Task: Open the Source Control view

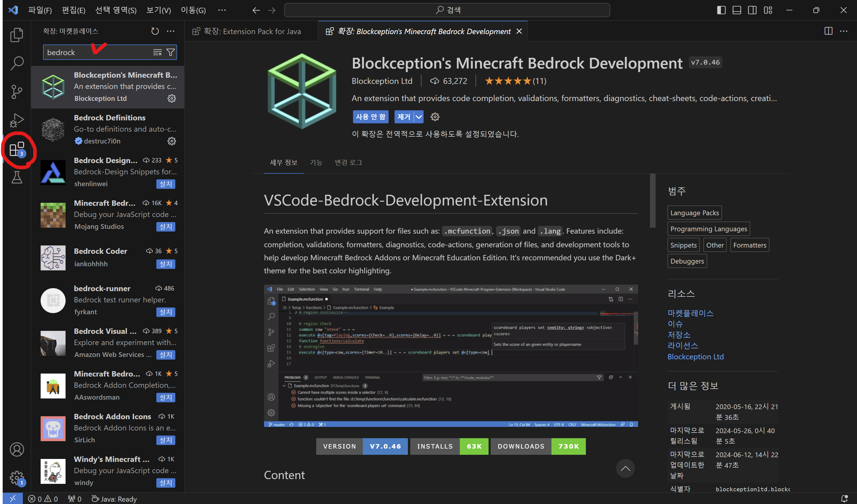Action: (x=17, y=91)
